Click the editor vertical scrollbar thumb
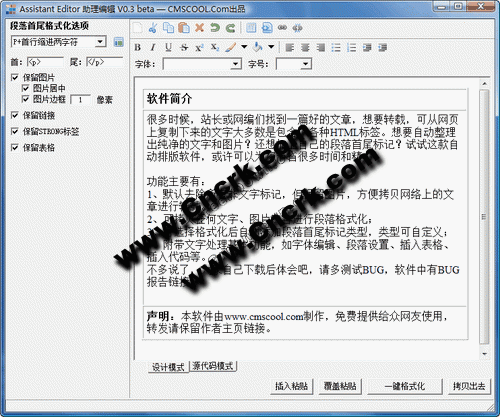 484,217
